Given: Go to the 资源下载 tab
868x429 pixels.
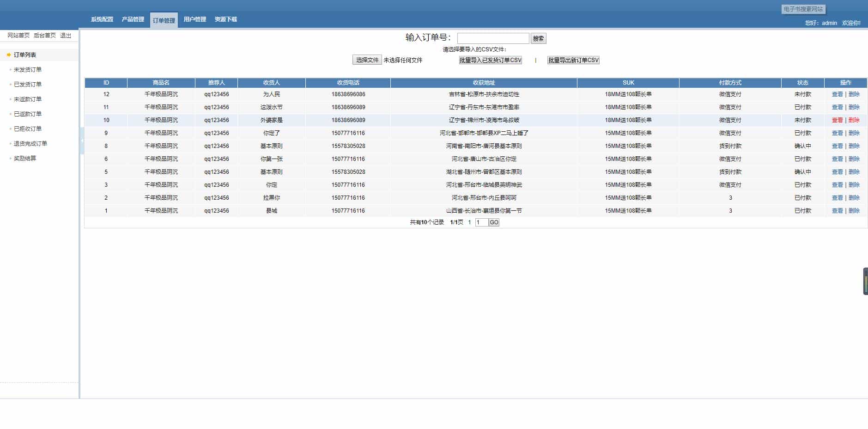Looking at the screenshot, I should (225, 19).
